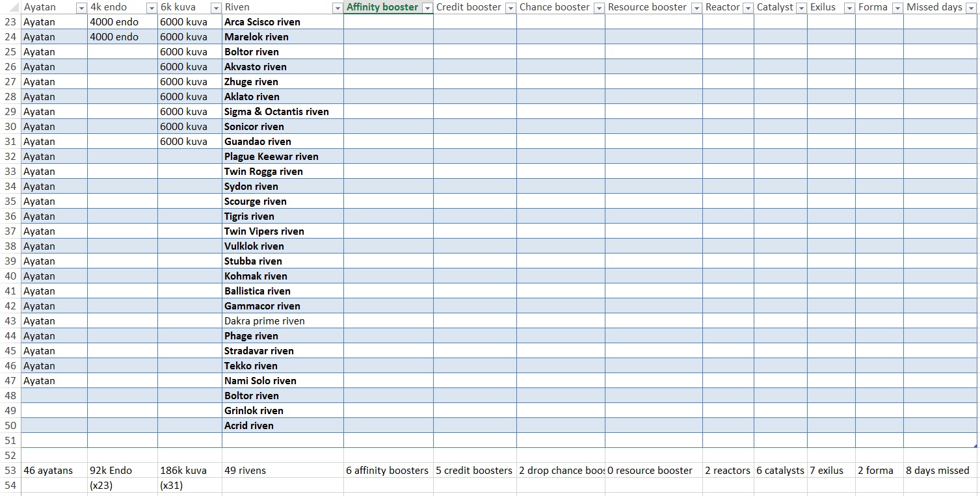Select the Twin Rogga riven cell
Image resolution: width=980 pixels, height=496 pixels.
click(x=283, y=171)
